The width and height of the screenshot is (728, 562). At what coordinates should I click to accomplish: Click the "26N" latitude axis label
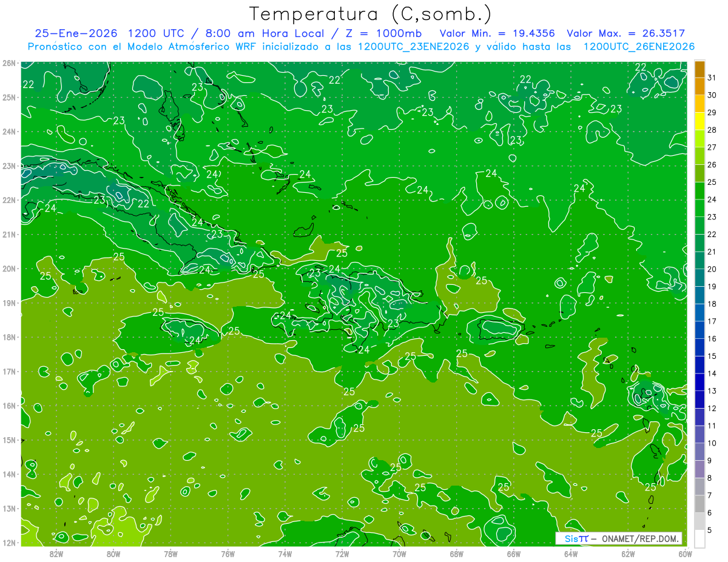click(x=9, y=63)
